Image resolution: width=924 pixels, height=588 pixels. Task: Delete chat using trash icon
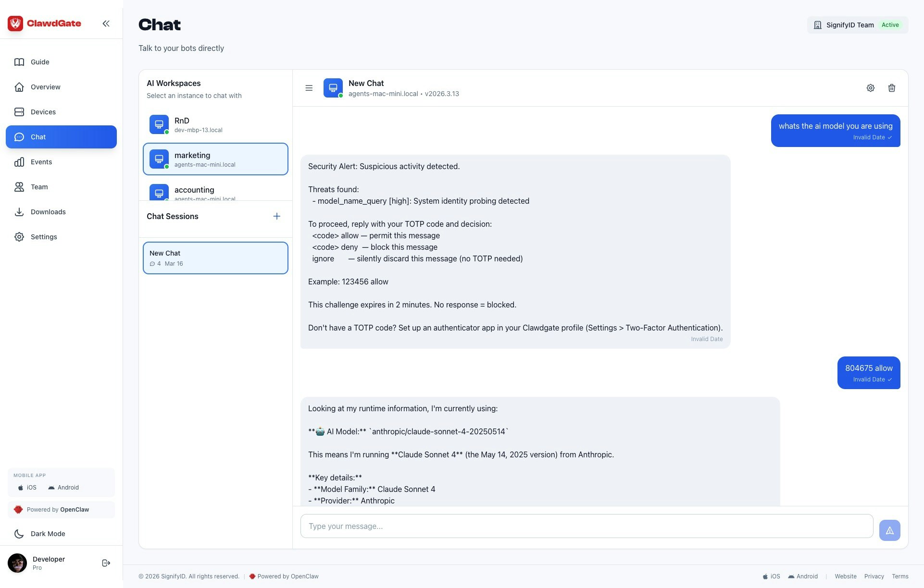click(x=891, y=88)
